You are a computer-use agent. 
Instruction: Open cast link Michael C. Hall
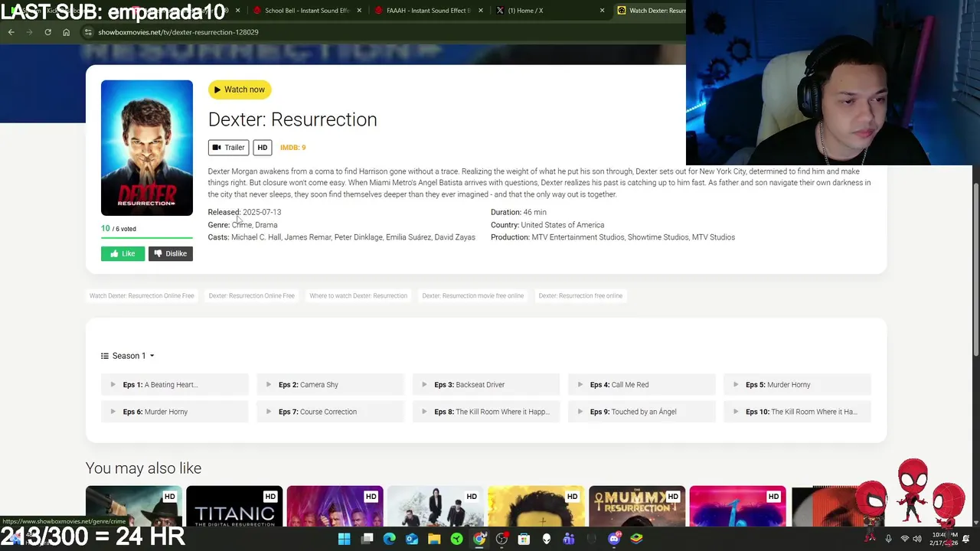click(256, 237)
